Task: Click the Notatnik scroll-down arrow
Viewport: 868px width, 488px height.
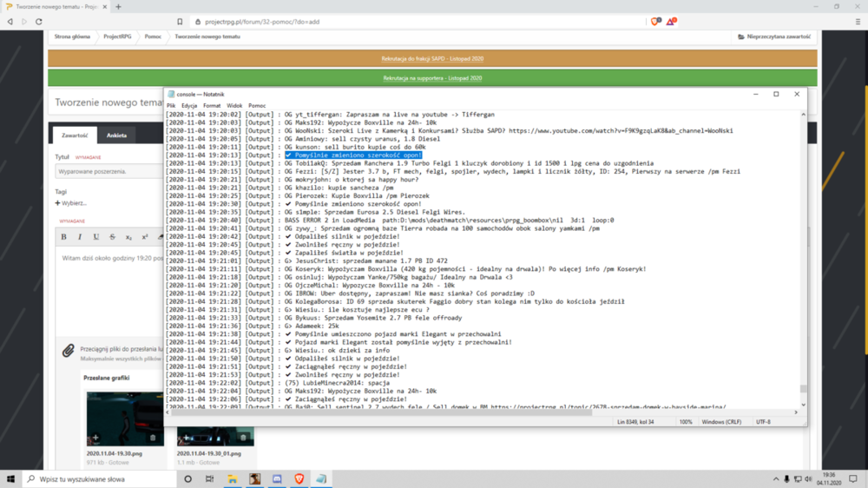Action: (x=803, y=405)
